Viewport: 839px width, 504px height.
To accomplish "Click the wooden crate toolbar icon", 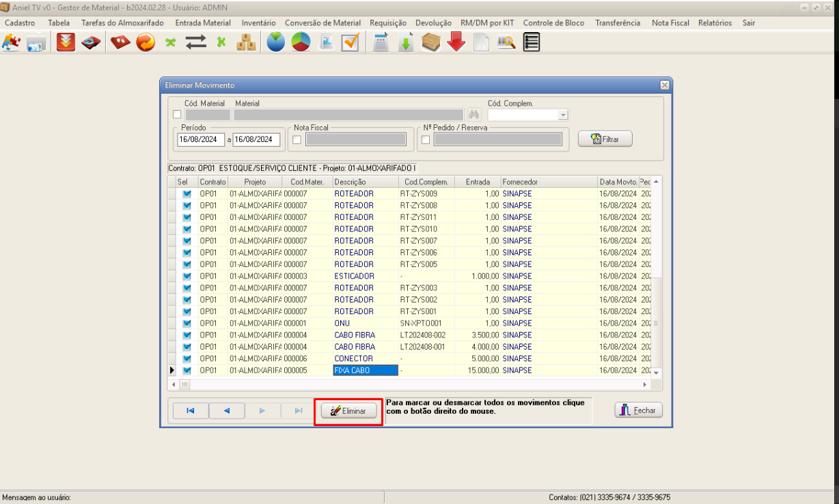I will 431,42.
